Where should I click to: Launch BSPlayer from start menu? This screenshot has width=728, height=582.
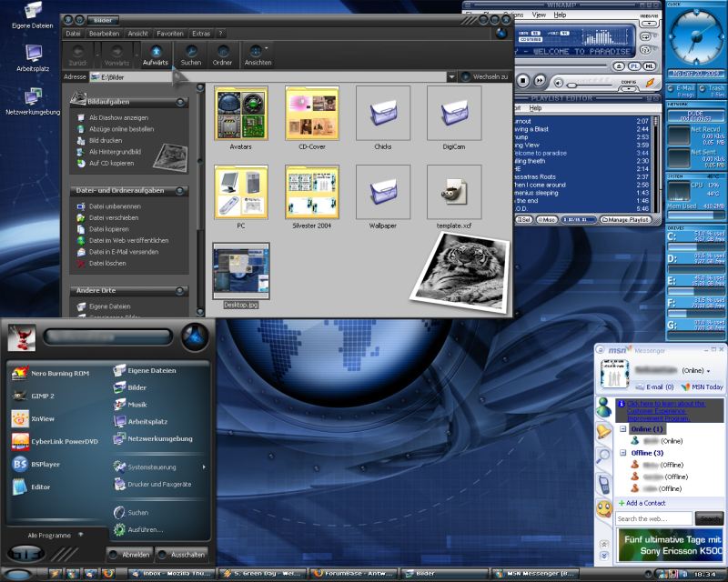point(36,464)
